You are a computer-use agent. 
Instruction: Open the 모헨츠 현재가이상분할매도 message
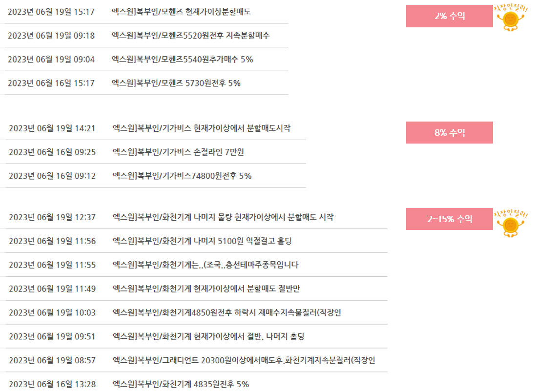click(x=181, y=12)
